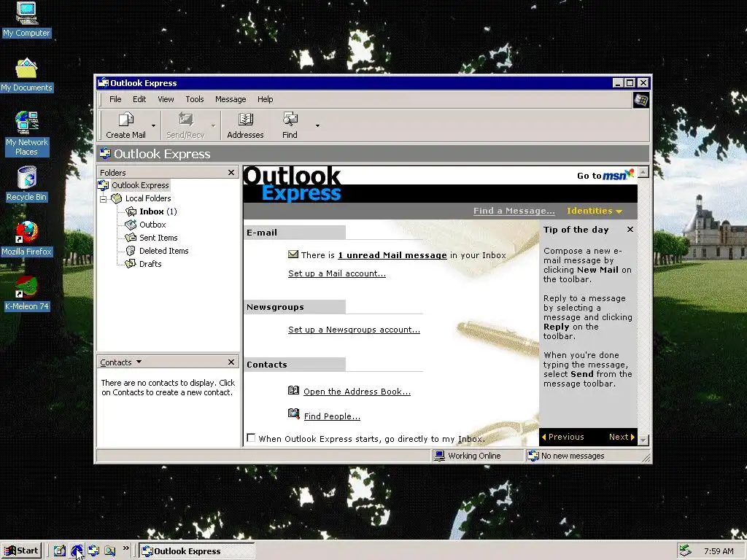Click the Find People link
Screen dimensions: 747x560
(332, 416)
